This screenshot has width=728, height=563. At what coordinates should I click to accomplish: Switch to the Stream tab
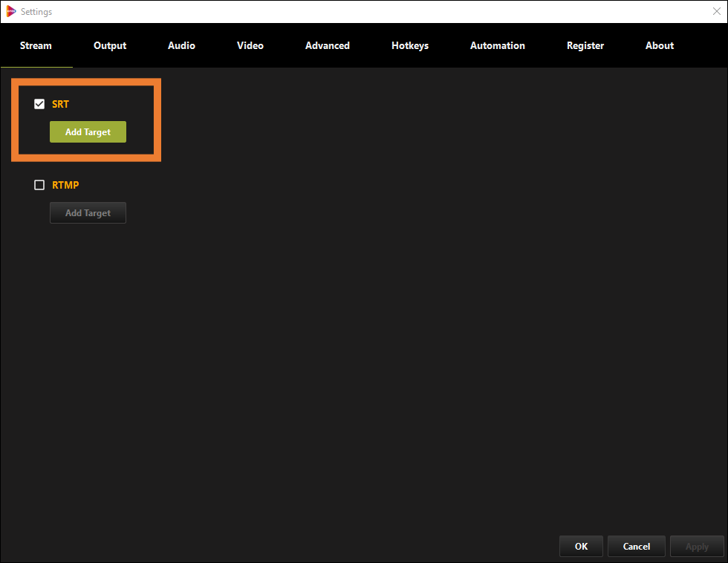[36, 45]
